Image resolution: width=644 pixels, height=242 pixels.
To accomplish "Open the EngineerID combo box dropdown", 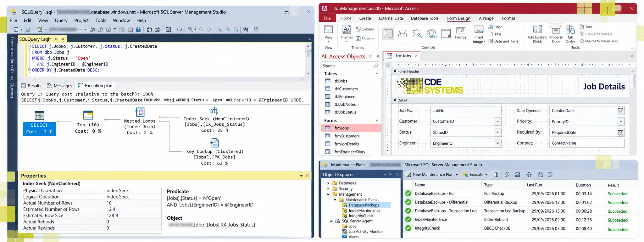I will tap(497, 143).
